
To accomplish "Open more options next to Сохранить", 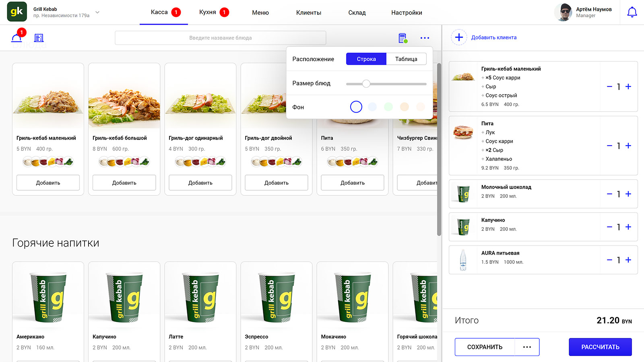I will click(x=527, y=347).
